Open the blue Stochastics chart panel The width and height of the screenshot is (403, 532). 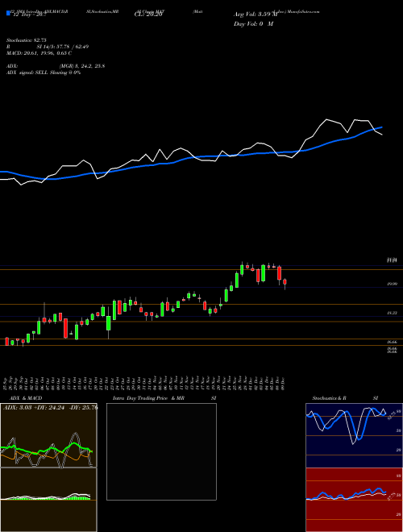point(354,435)
